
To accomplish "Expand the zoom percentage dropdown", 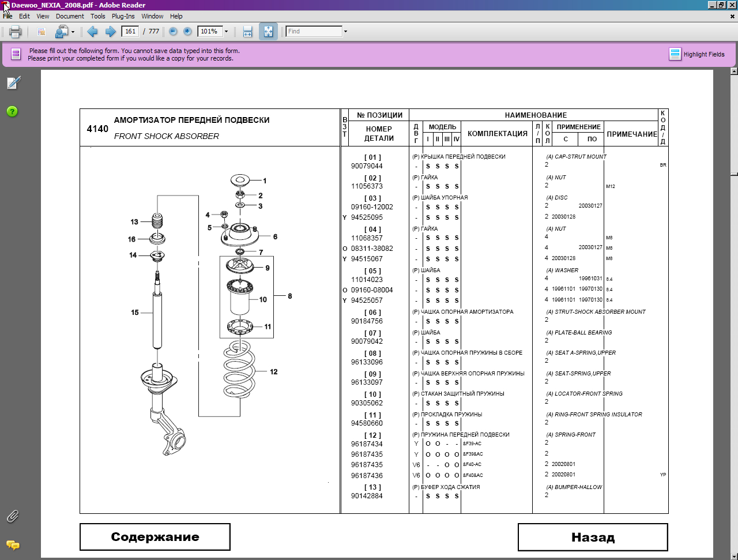I will 226,32.
